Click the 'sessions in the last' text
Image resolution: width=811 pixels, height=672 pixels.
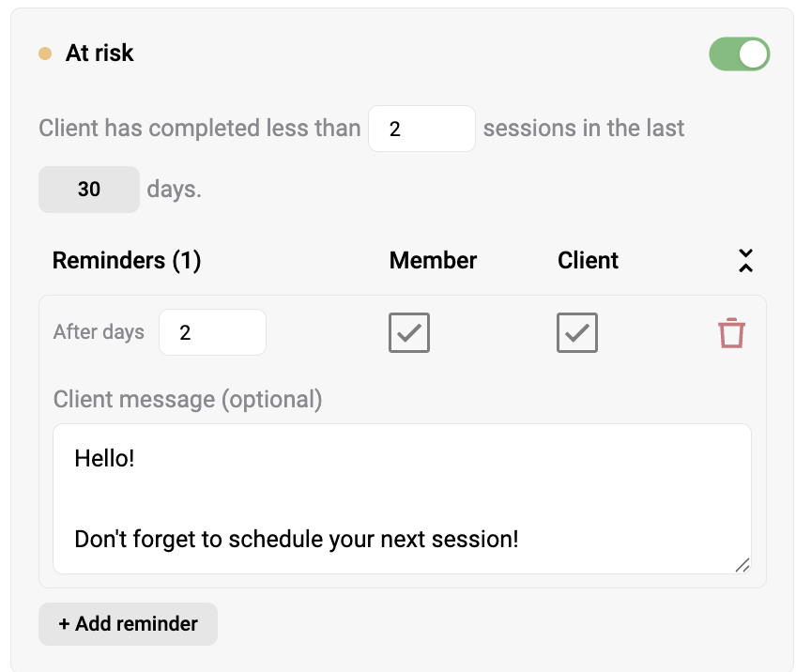pyautogui.click(x=584, y=129)
